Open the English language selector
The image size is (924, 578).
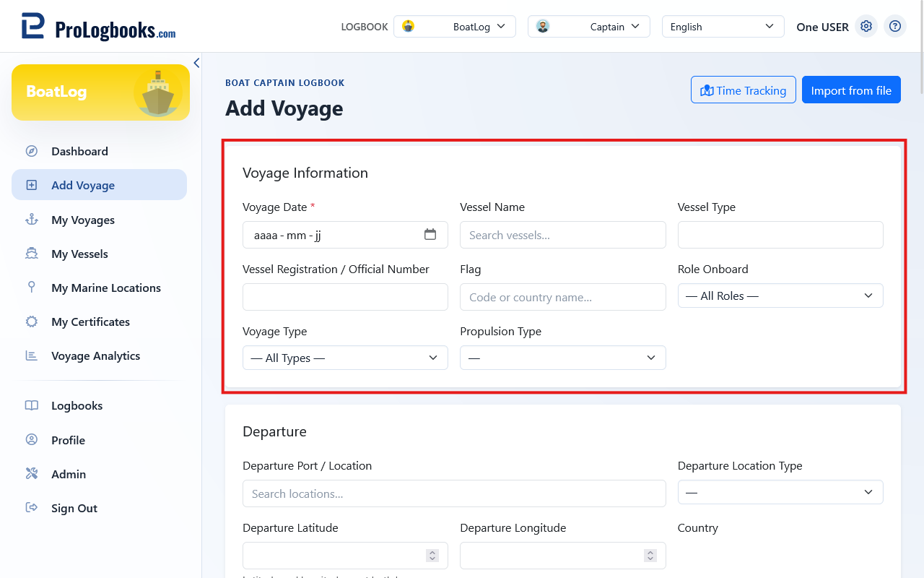pyautogui.click(x=723, y=27)
